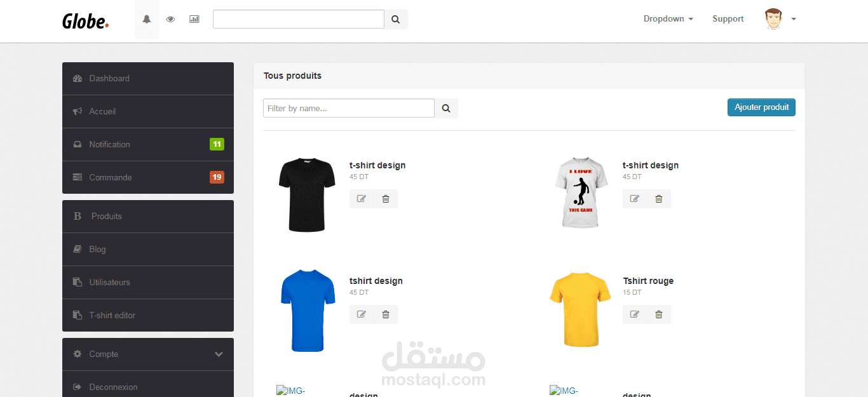Click the Accueil megaphone icon

coord(78,112)
